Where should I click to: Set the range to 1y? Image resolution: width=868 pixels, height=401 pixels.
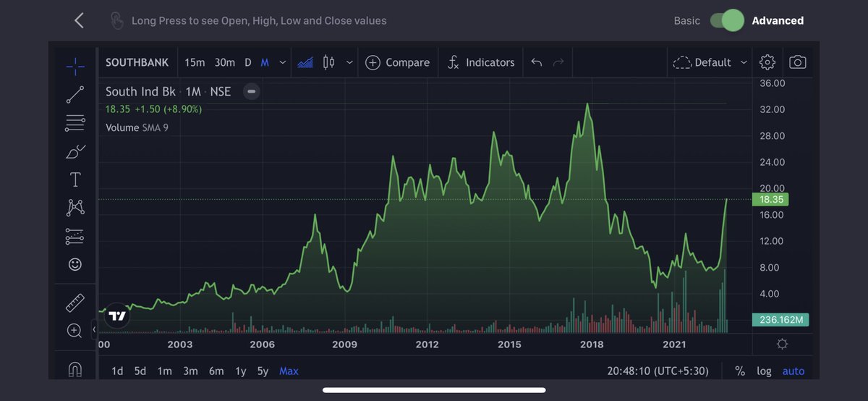coord(241,371)
